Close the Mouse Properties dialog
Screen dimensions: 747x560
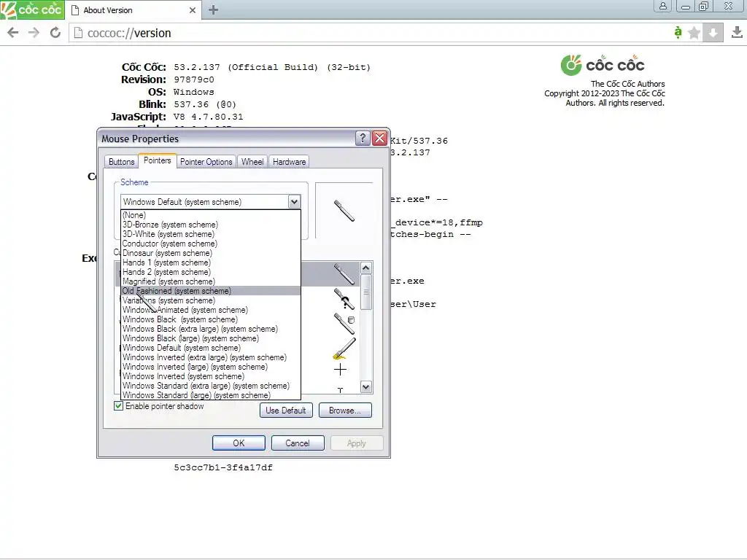pos(379,138)
